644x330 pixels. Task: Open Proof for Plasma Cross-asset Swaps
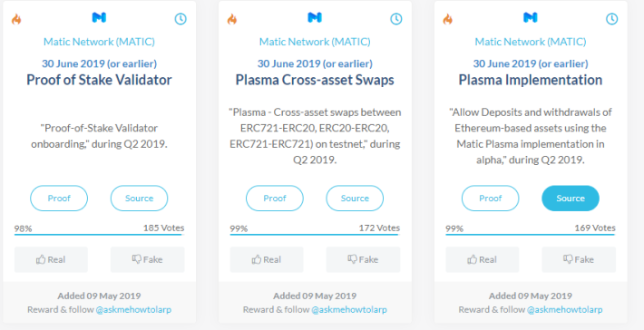click(274, 199)
